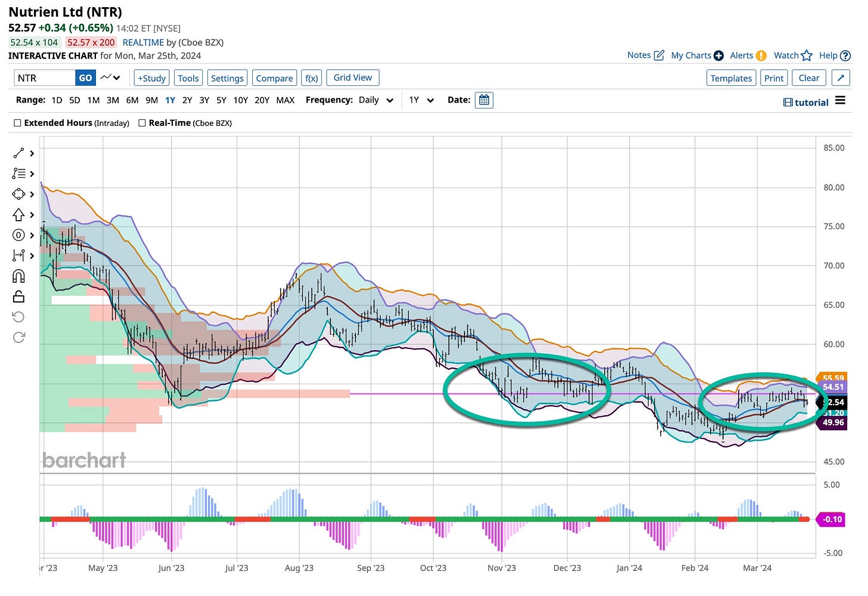Select the 9M range
Viewport: 868px width, 596px height.
pyautogui.click(x=152, y=100)
